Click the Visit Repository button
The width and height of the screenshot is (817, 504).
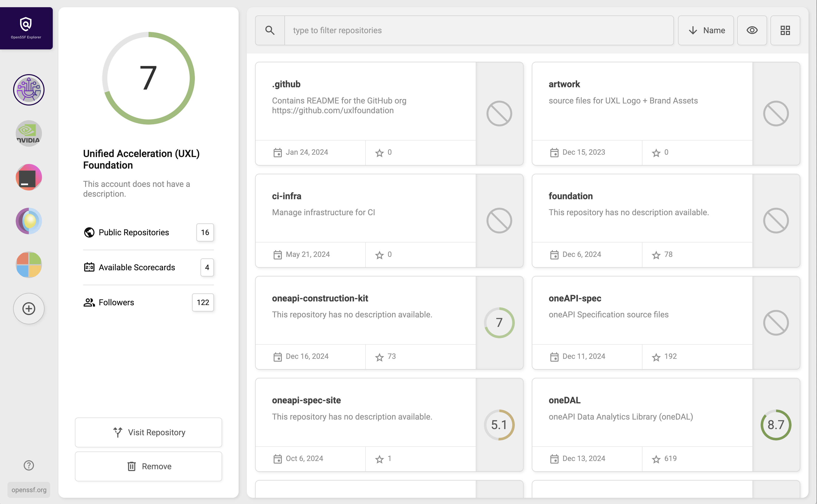(x=148, y=432)
